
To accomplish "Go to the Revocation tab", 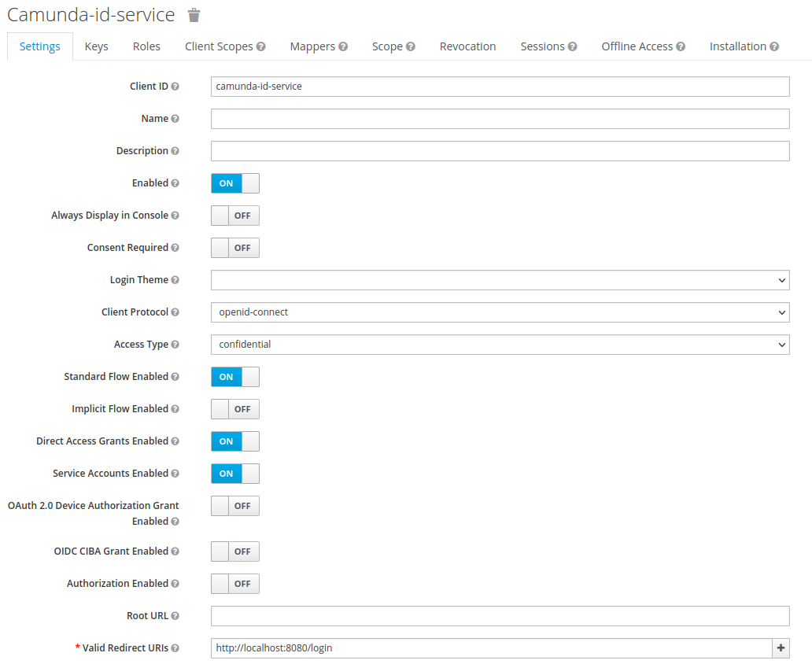I will 467,46.
